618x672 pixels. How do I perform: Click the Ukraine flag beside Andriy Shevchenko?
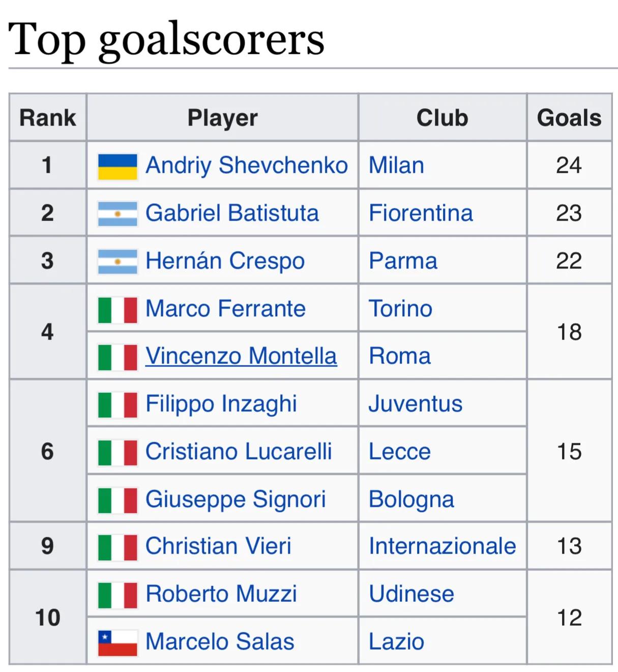click(117, 166)
